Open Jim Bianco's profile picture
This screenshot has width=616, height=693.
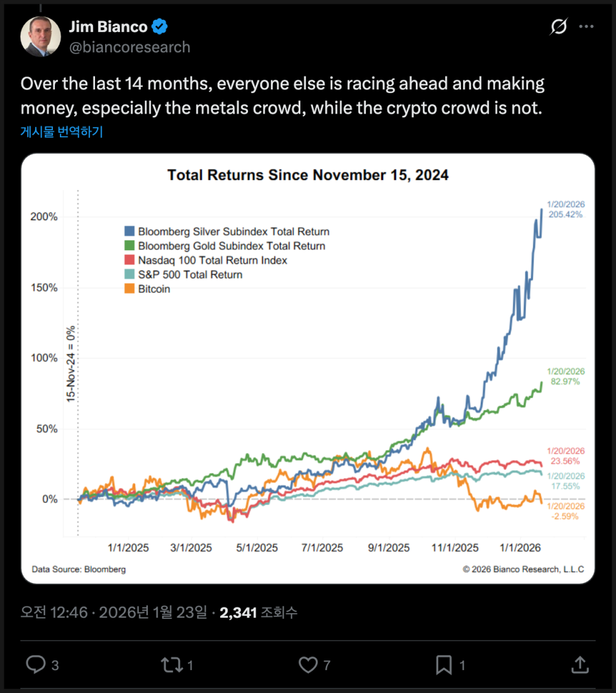pos(41,36)
